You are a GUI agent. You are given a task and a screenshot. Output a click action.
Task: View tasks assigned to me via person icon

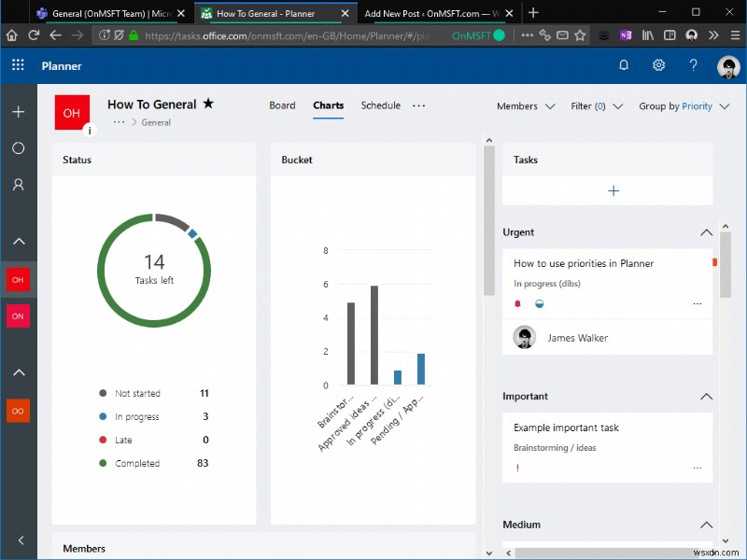coord(19,184)
